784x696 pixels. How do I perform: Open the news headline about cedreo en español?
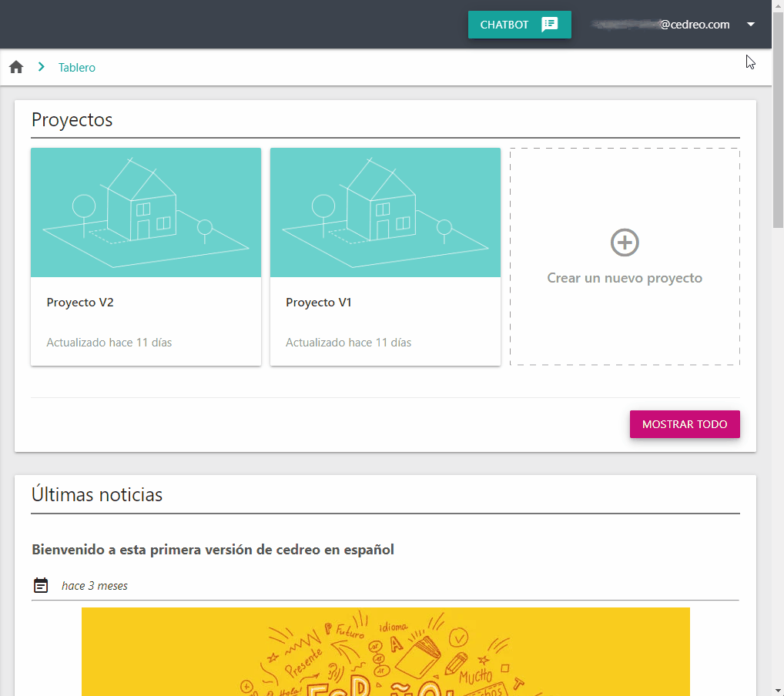coord(213,550)
